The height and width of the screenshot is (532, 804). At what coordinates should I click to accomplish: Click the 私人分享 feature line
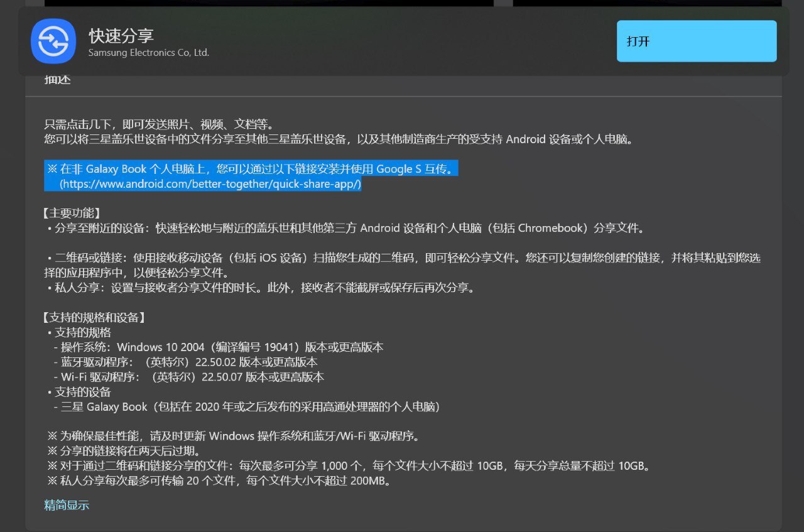(x=262, y=288)
